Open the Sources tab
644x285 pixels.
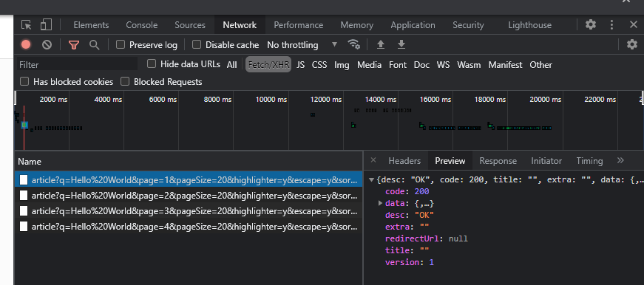point(190,25)
